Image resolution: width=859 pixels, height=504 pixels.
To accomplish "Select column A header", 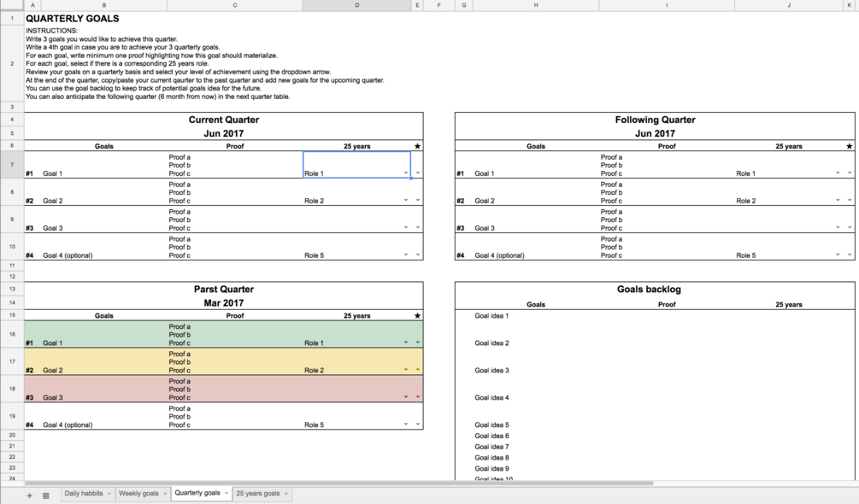I will coord(32,5).
